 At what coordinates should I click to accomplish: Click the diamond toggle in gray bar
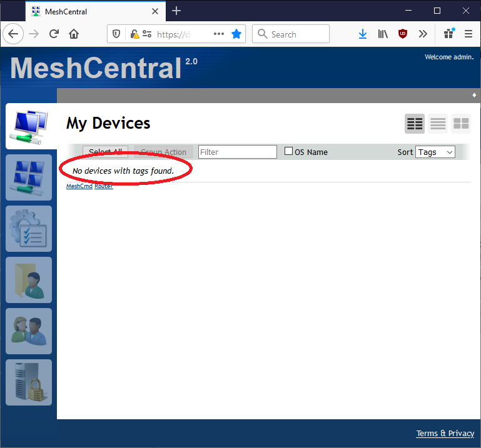click(x=474, y=96)
